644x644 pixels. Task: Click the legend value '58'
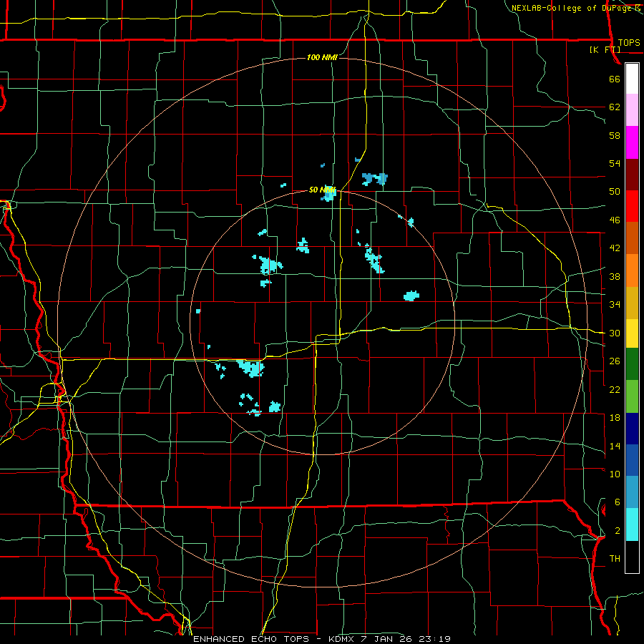point(615,135)
